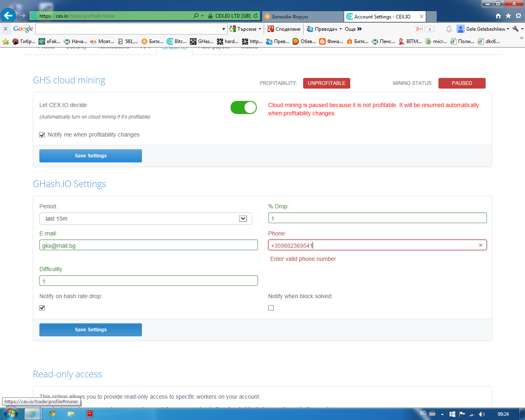Click the Google toolbar notification bell
Viewport: 525px width, 420px height.
(x=449, y=29)
